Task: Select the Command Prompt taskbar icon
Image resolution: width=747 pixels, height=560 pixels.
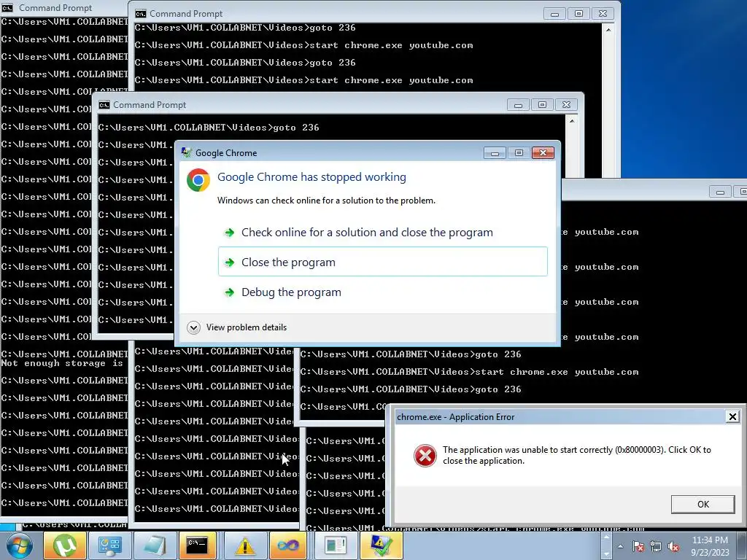Action: coord(197,545)
